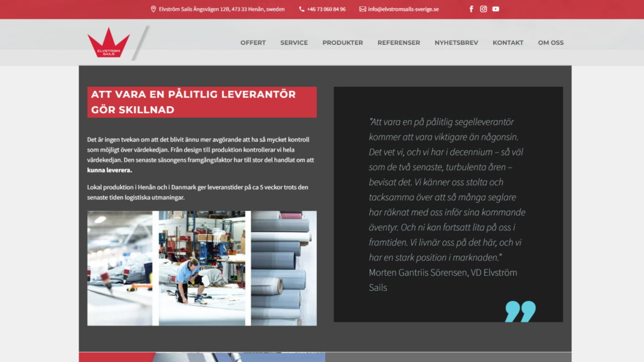Open the Offert menu item
The image size is (644, 362).
[x=253, y=43]
